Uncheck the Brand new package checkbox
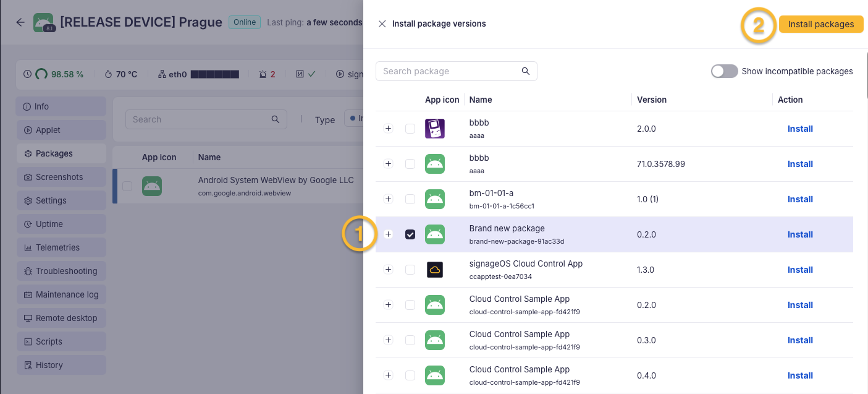 (410, 234)
